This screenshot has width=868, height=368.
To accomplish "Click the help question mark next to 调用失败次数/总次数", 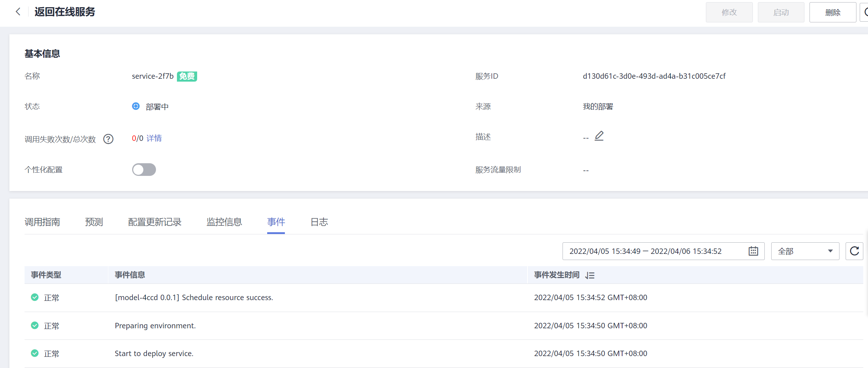I will coord(108,139).
